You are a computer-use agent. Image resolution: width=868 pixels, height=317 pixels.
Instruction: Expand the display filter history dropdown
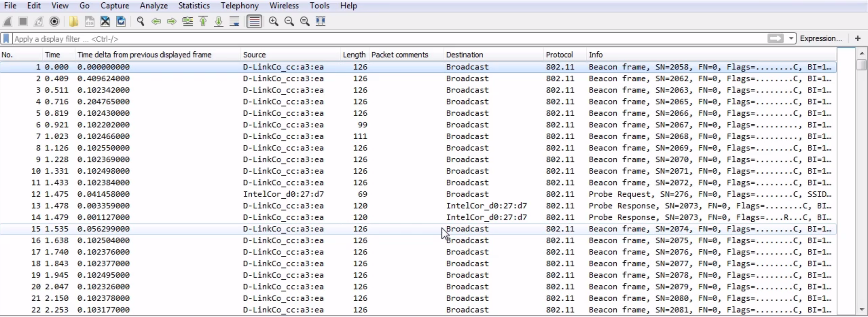791,39
